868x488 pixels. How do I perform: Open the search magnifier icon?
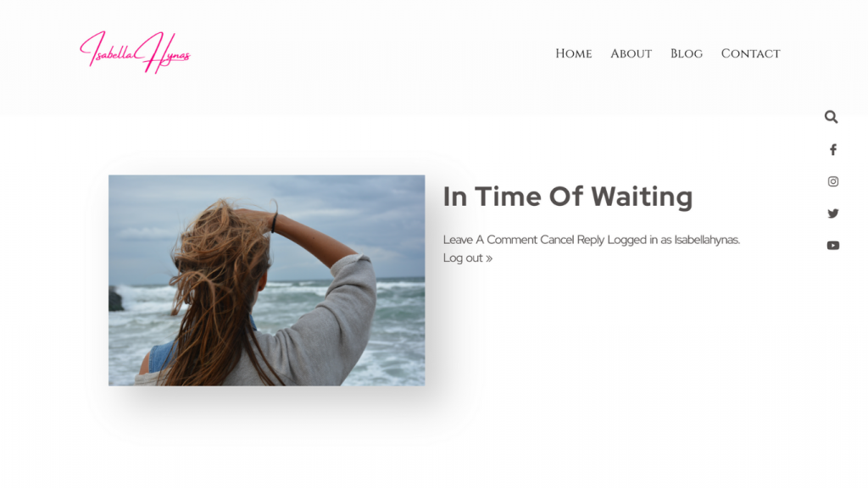pos(831,117)
